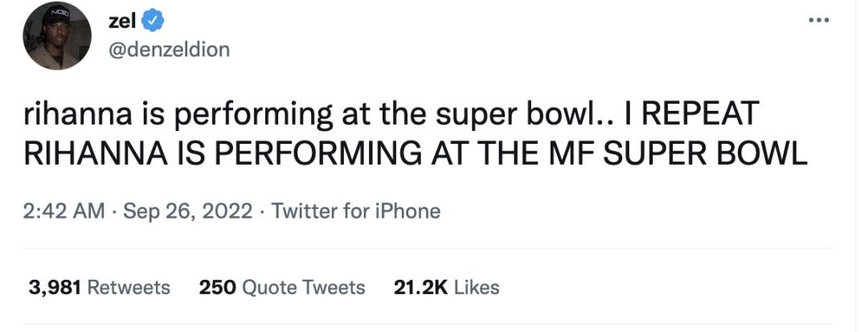Click the "250" quote count number

click(217, 287)
